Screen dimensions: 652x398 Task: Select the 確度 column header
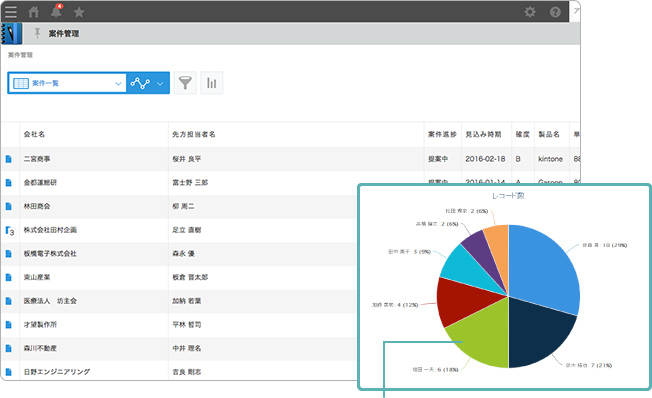[x=522, y=134]
